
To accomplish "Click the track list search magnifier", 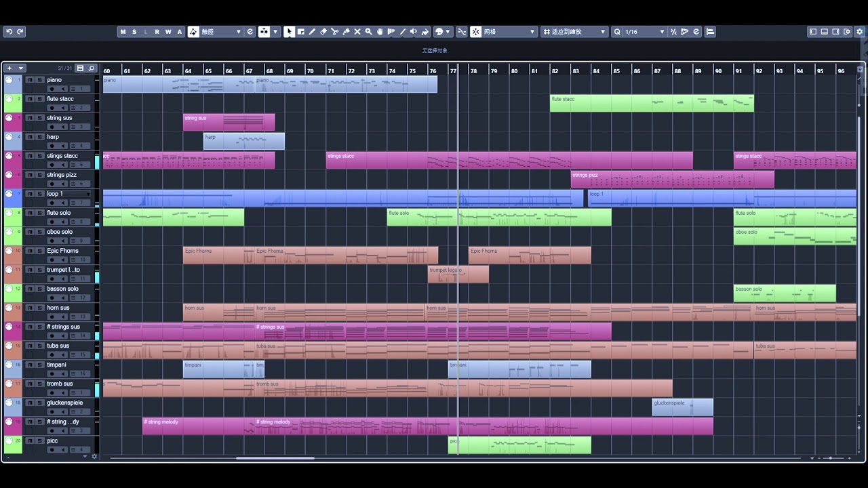I will tap(91, 68).
